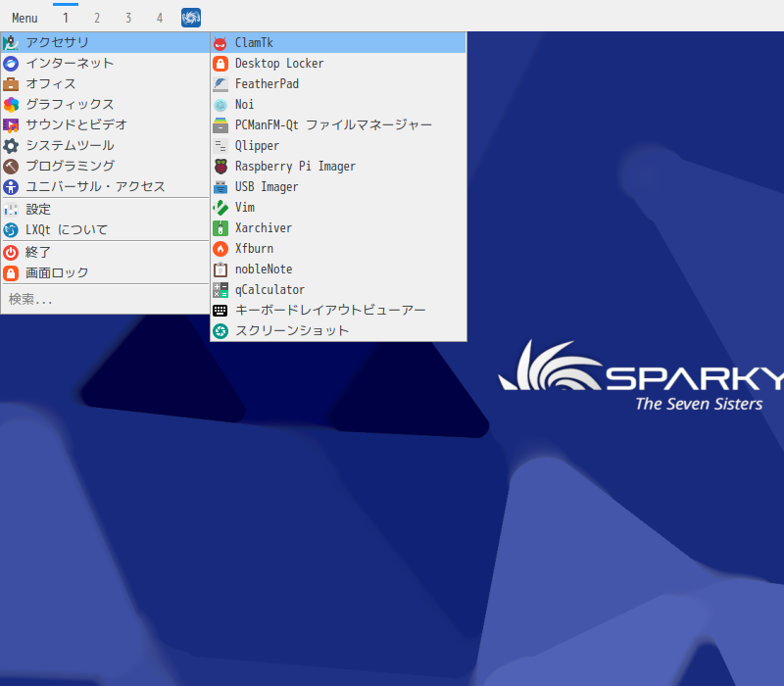This screenshot has width=784, height=686.
Task: Open キーボードレイアウトビューアー entry
Action: 338,311
